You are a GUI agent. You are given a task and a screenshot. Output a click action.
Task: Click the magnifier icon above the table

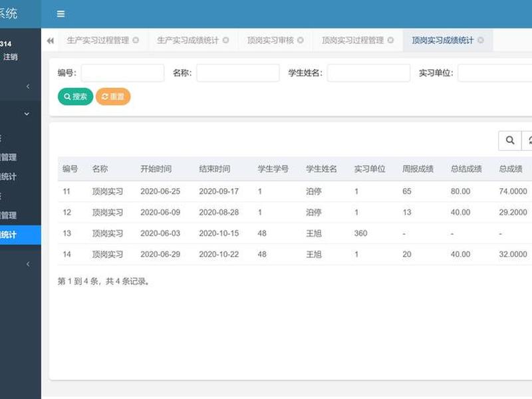coord(509,140)
